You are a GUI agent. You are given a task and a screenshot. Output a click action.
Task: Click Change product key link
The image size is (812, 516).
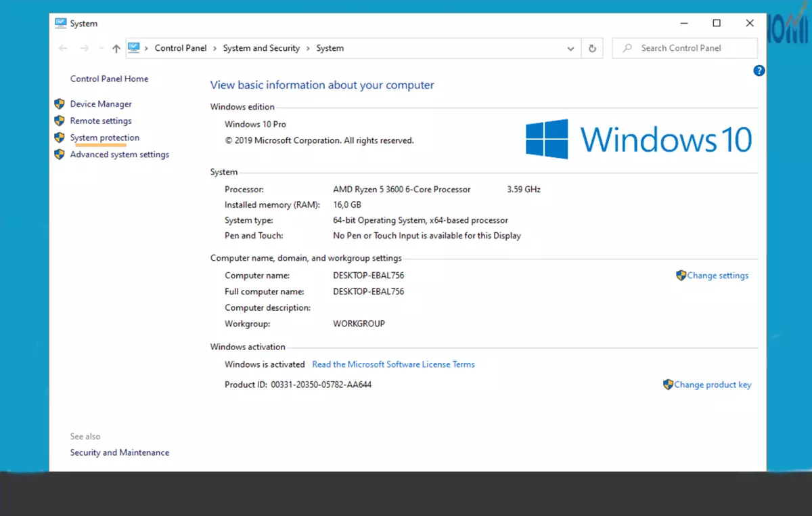click(713, 385)
